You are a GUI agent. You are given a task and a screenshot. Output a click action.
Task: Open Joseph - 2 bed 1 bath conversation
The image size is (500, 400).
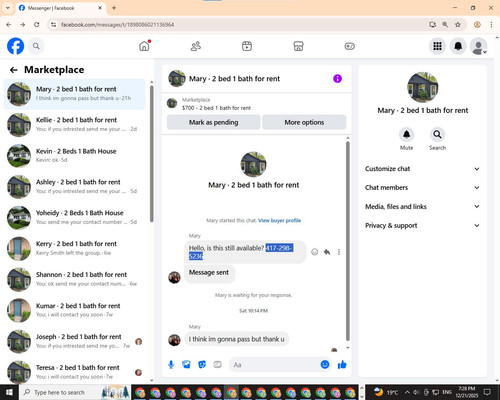[x=75, y=341]
